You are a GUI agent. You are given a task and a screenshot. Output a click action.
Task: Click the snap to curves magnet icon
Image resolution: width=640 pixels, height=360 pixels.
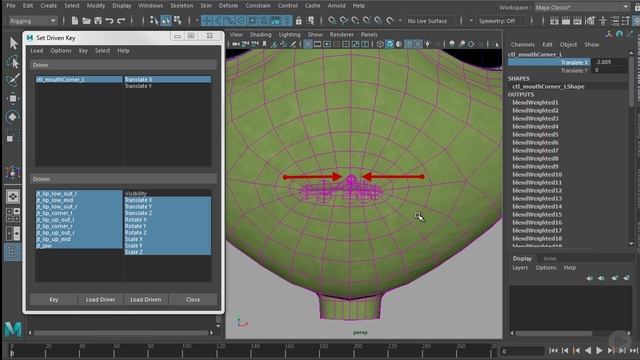click(x=344, y=20)
